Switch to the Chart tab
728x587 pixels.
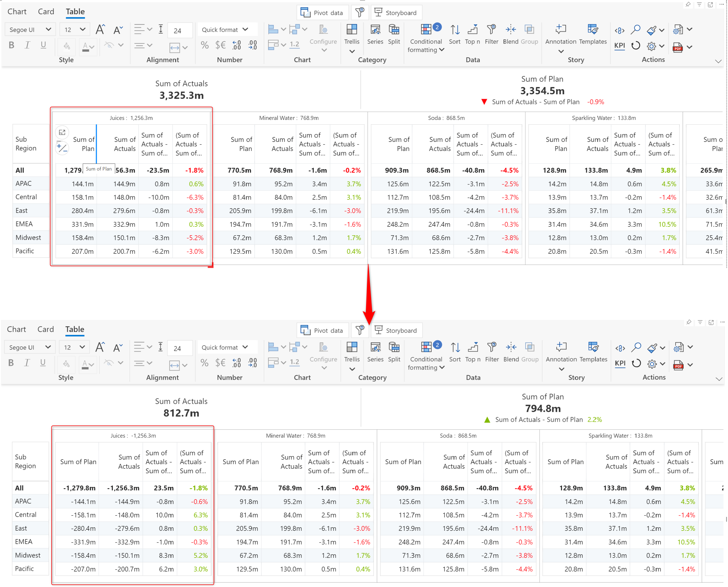(x=17, y=12)
